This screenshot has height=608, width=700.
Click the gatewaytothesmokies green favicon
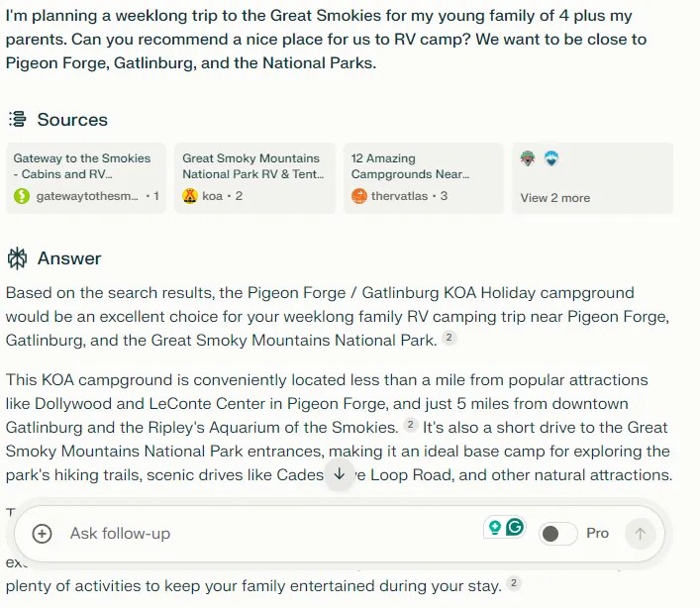click(x=22, y=196)
